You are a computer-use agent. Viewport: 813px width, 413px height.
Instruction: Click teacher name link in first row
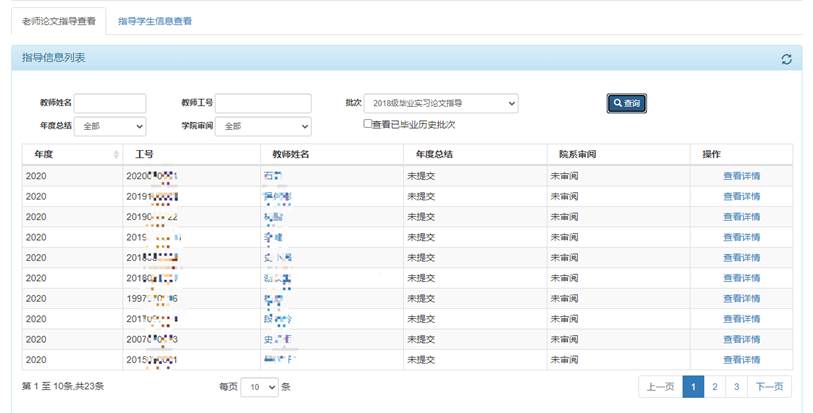(272, 176)
